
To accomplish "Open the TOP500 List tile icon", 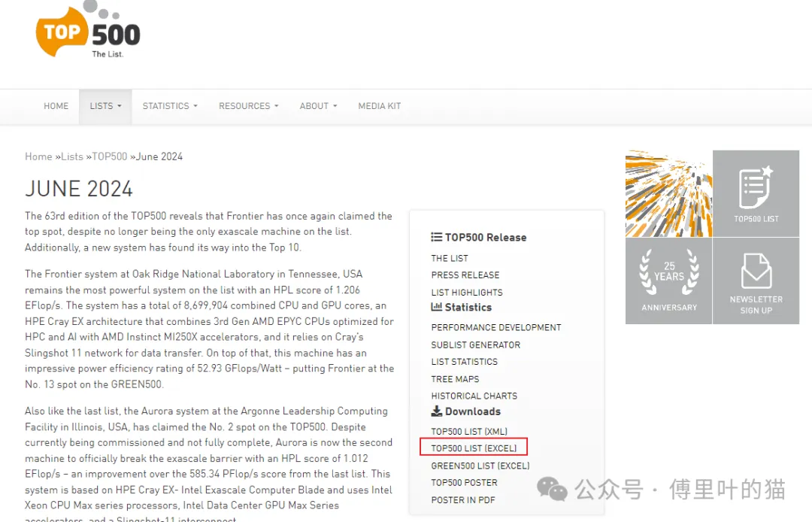I will point(756,193).
